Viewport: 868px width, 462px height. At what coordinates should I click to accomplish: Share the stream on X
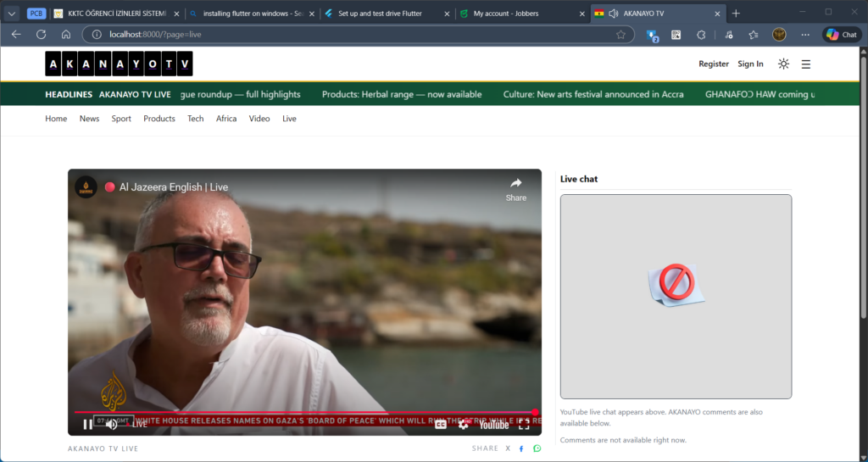tap(508, 448)
